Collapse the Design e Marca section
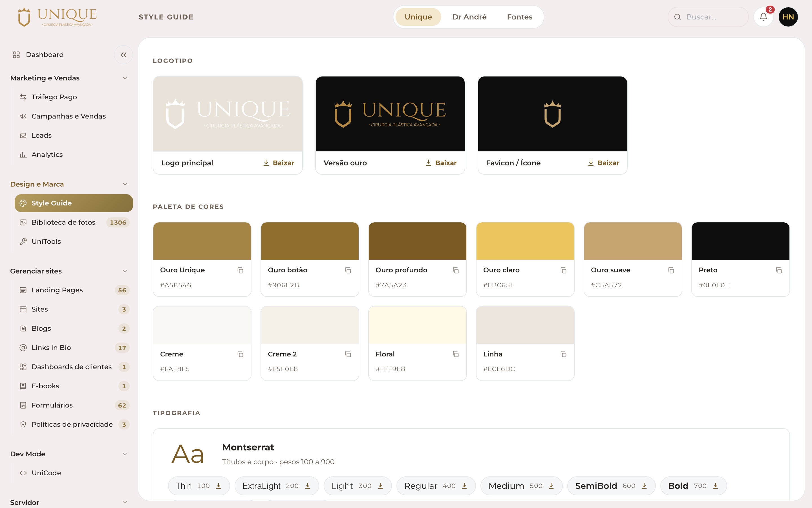Viewport: 812px width, 508px height. [x=125, y=184]
